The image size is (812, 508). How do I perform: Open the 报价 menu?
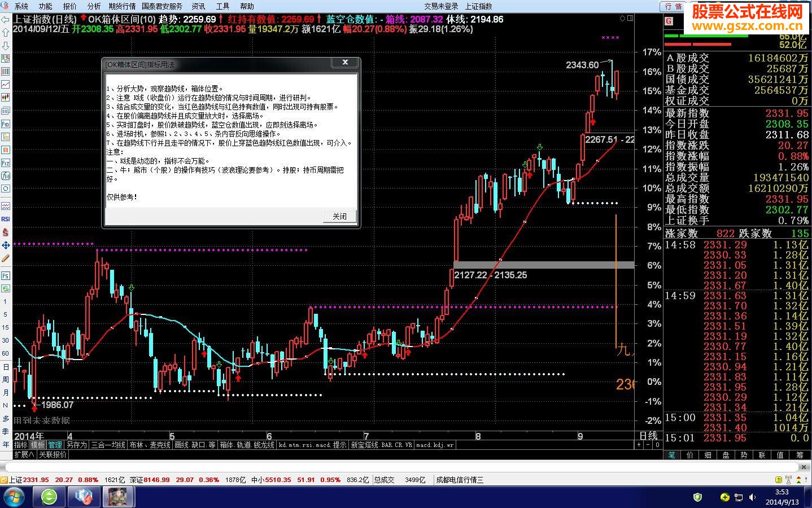pos(70,6)
